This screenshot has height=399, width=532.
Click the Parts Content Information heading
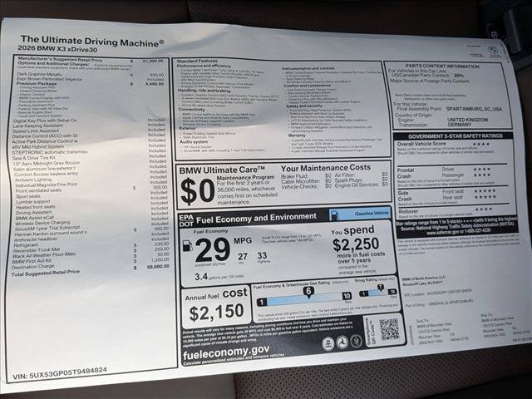tap(442, 66)
